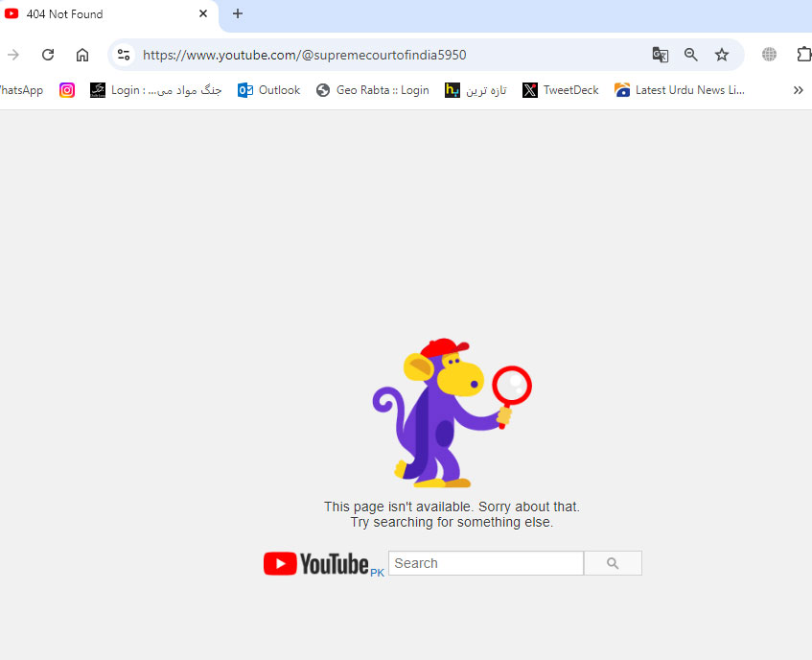Open the تازہ ترین bookmark
The width and height of the screenshot is (812, 660).
[476, 91]
